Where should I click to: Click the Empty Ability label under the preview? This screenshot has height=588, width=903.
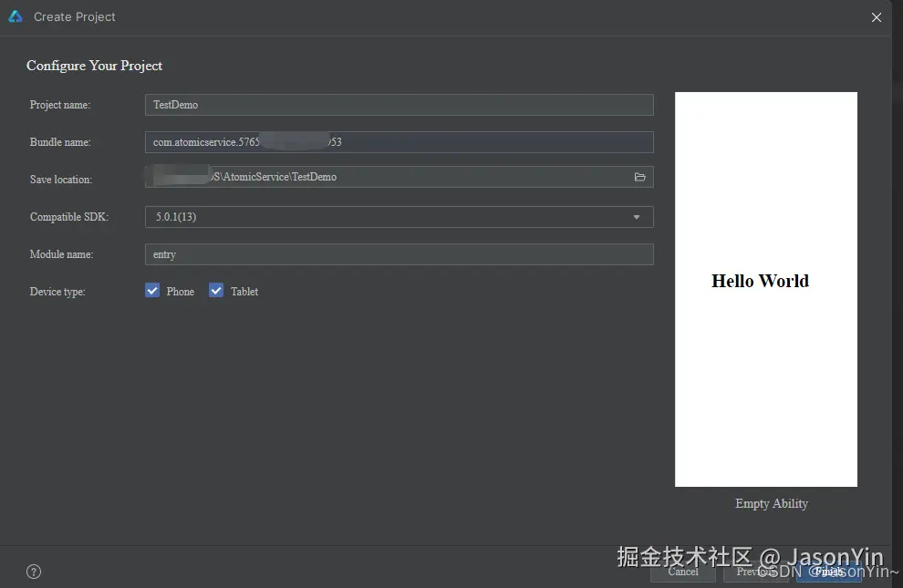click(x=771, y=503)
